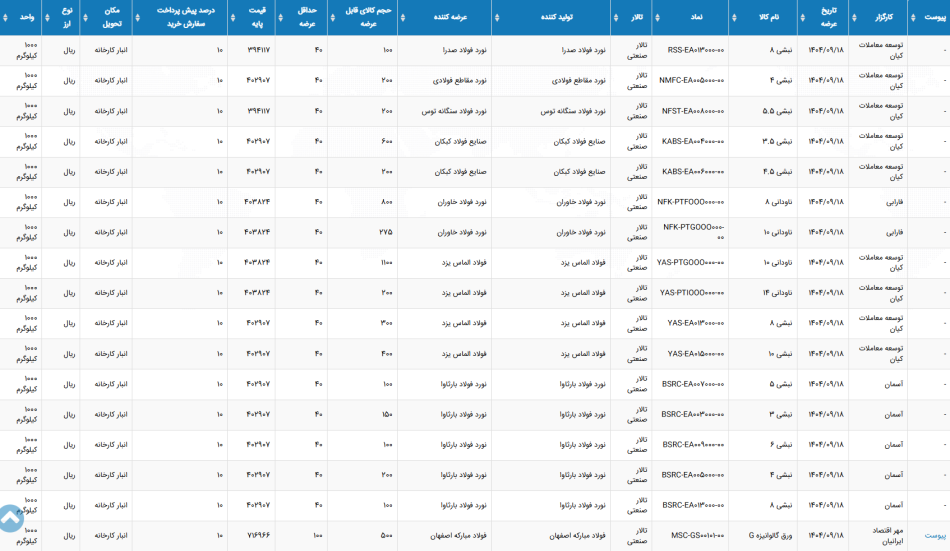Click the product name ناودانی 14
The height and width of the screenshot is (551, 950).
click(x=777, y=293)
